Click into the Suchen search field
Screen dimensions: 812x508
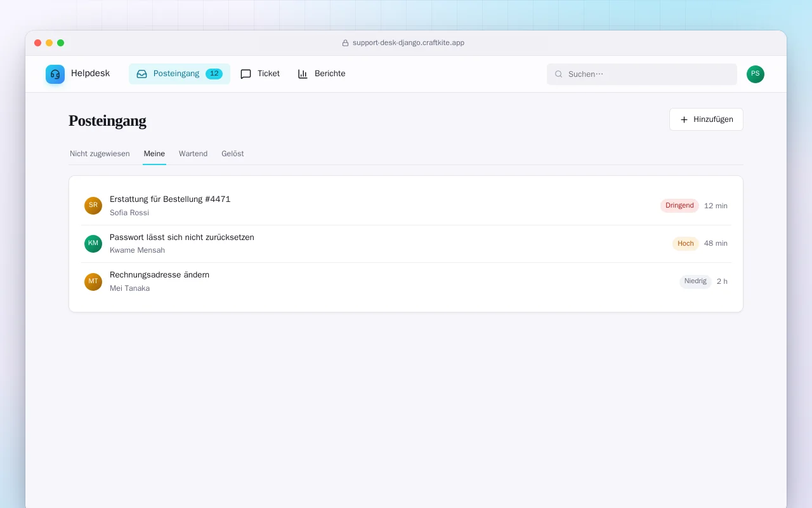[x=642, y=74]
